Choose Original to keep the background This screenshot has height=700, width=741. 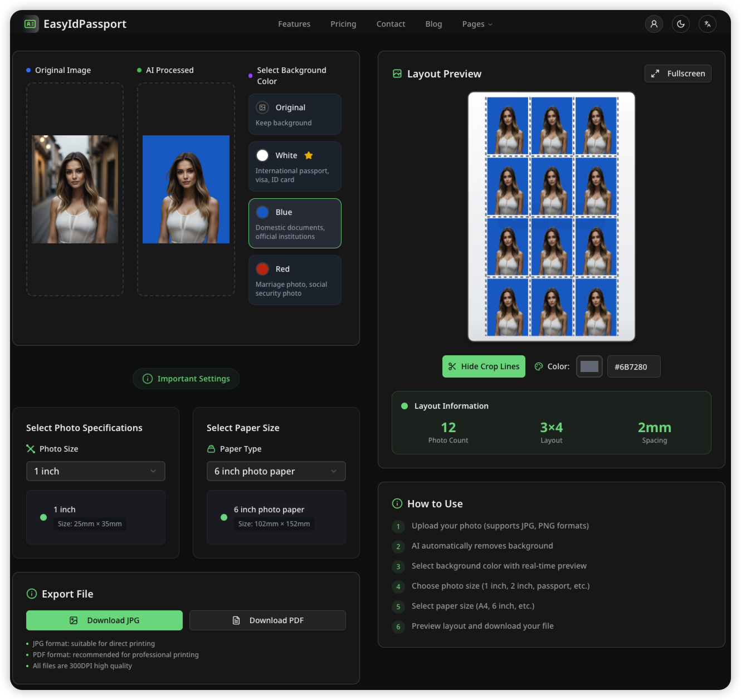point(295,114)
